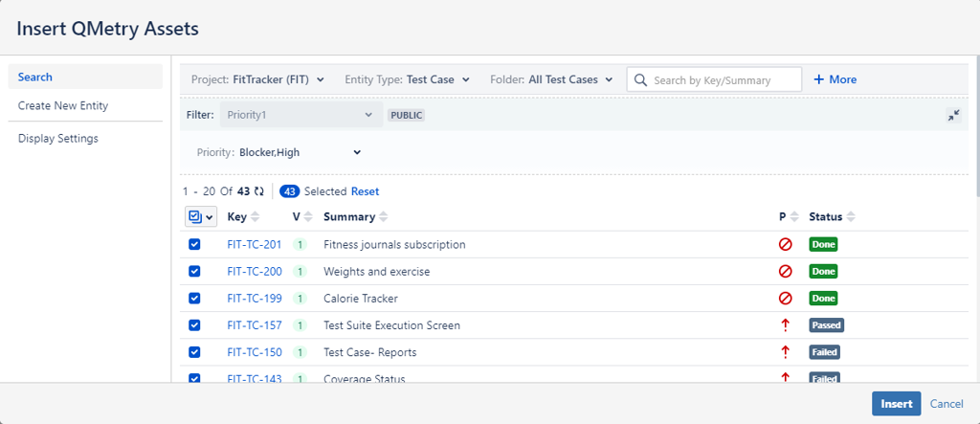Sort by Key column arrows
Viewport: 980px width, 424px height.
pyautogui.click(x=256, y=217)
